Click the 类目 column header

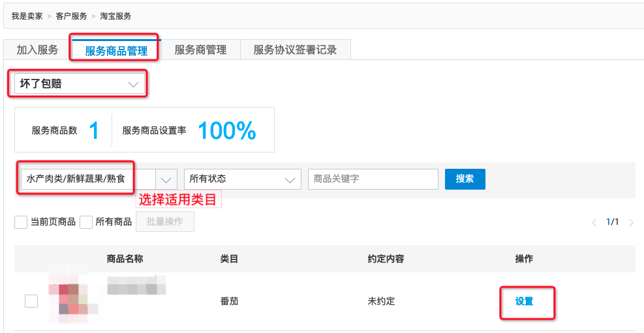pos(229,259)
